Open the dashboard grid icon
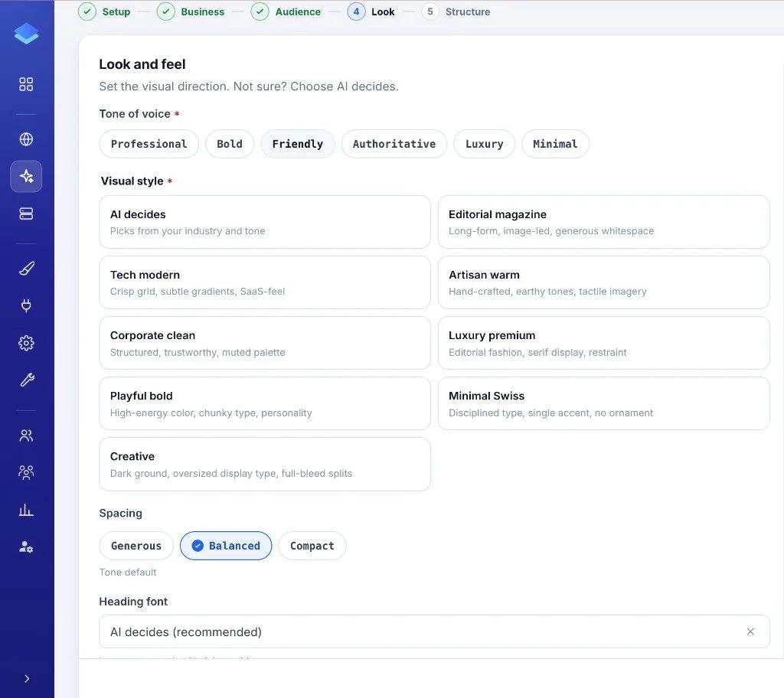 [x=26, y=84]
